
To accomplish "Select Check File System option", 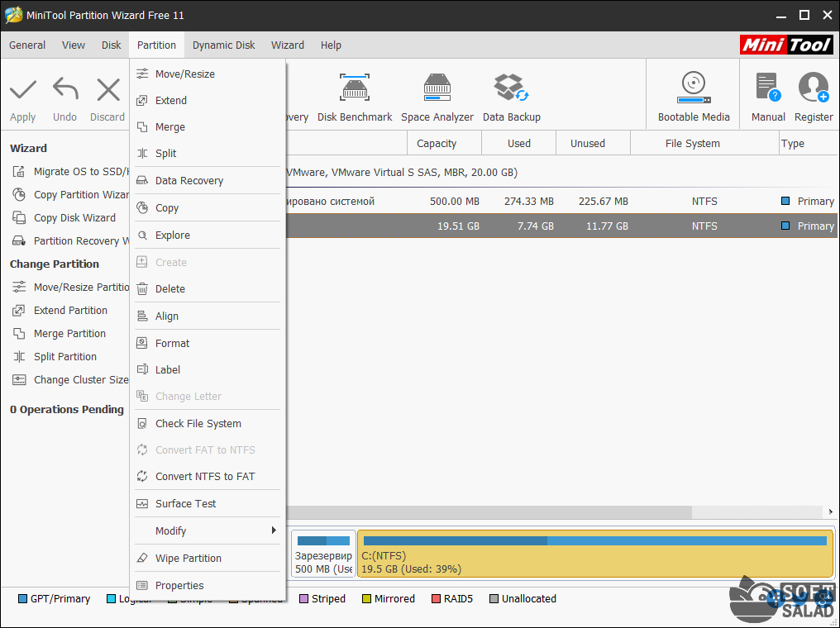I will [198, 424].
